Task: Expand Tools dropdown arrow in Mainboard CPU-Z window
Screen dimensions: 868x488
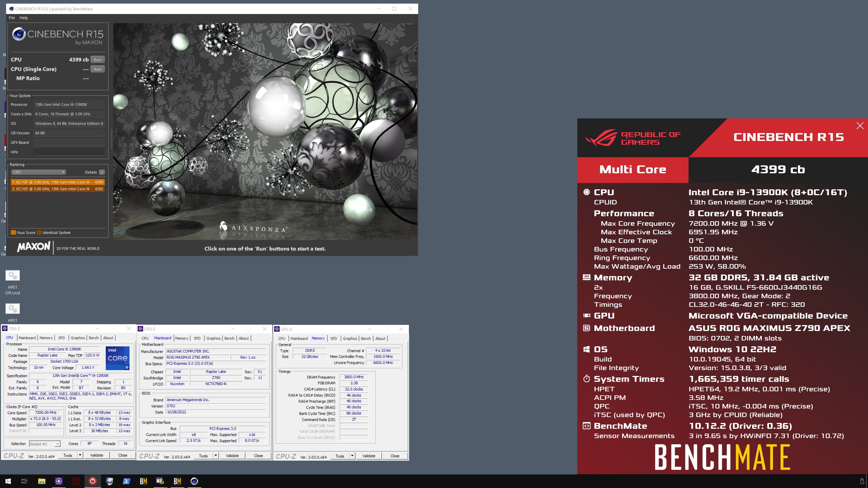Action: (216, 456)
